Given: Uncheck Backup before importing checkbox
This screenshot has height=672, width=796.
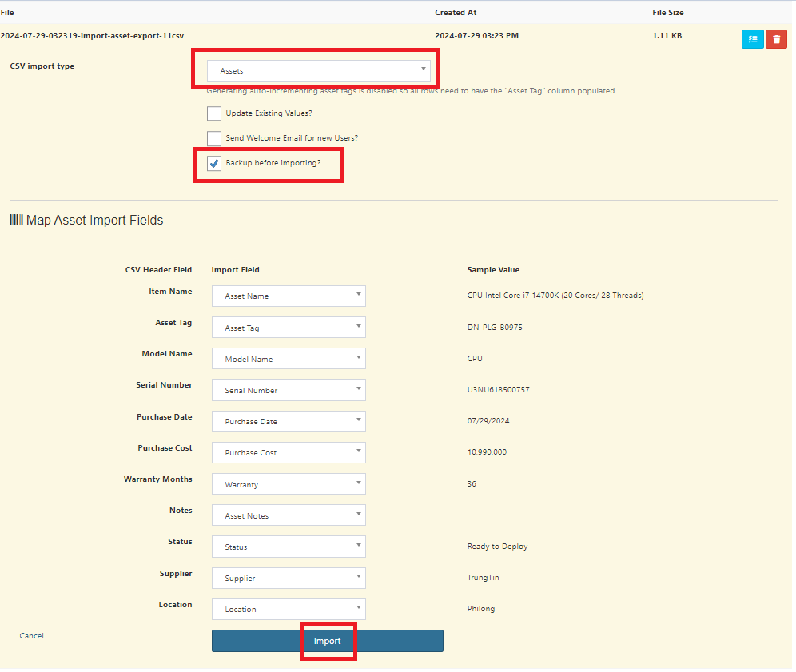Looking at the screenshot, I should tap(214, 164).
